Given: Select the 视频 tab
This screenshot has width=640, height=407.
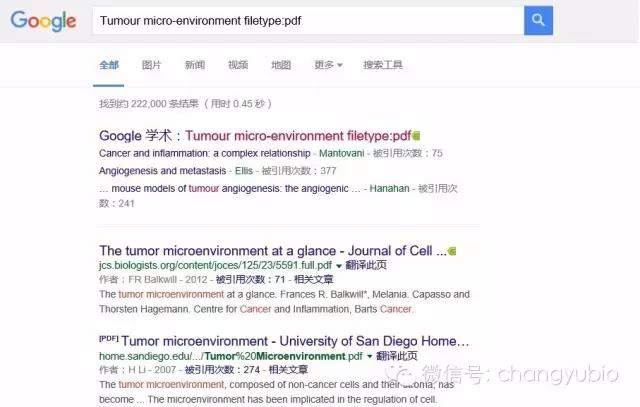Looking at the screenshot, I should tap(238, 65).
